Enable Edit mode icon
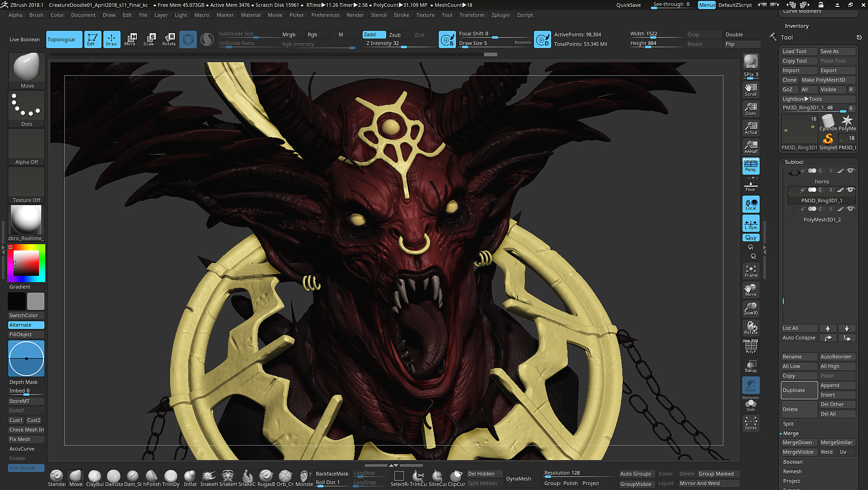This screenshot has width=868, height=490. [x=92, y=39]
